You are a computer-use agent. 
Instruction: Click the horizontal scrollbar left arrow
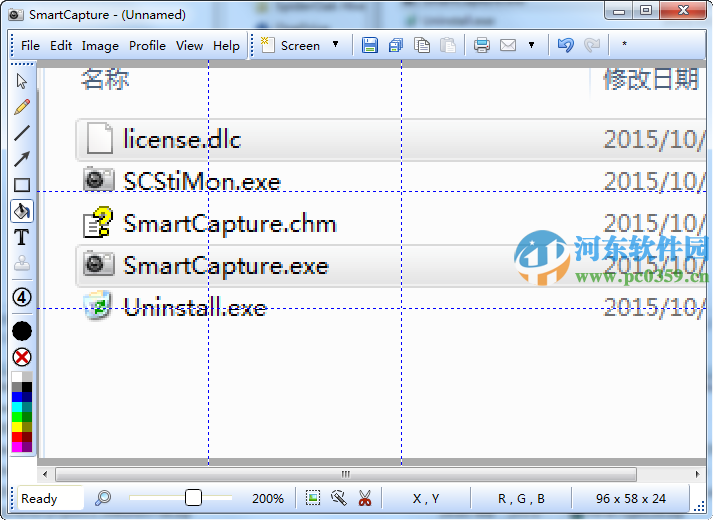tap(45, 475)
